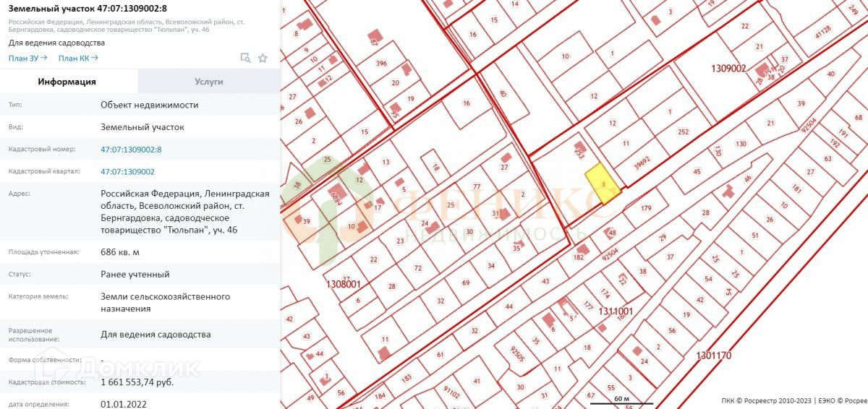Click the 60 м map scale bar
868x409 pixels.
pos(623,400)
